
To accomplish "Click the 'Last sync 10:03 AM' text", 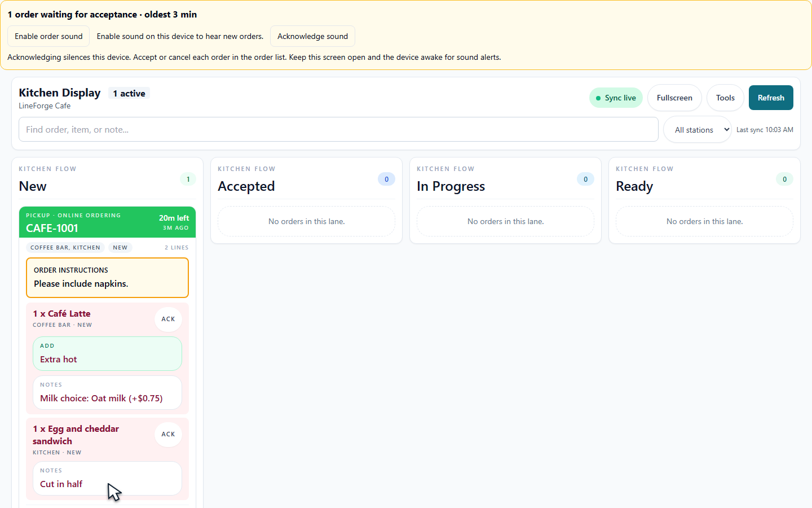I will 765,130.
